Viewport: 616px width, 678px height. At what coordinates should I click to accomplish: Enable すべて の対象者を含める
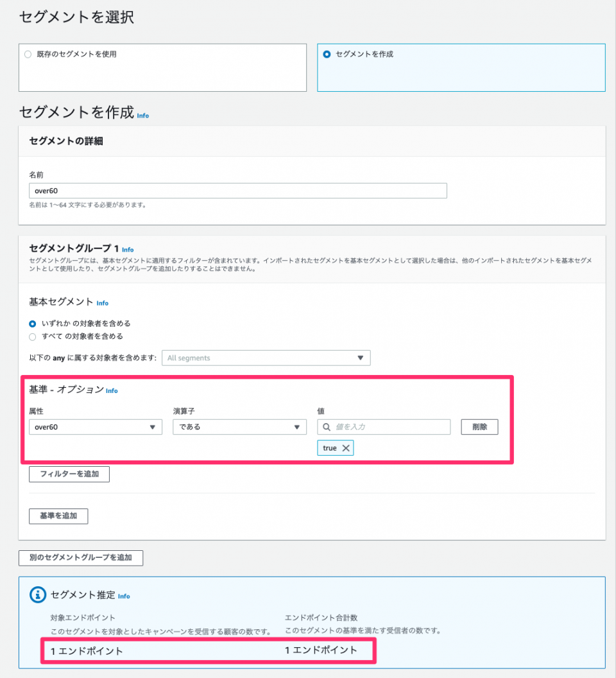(x=32, y=336)
